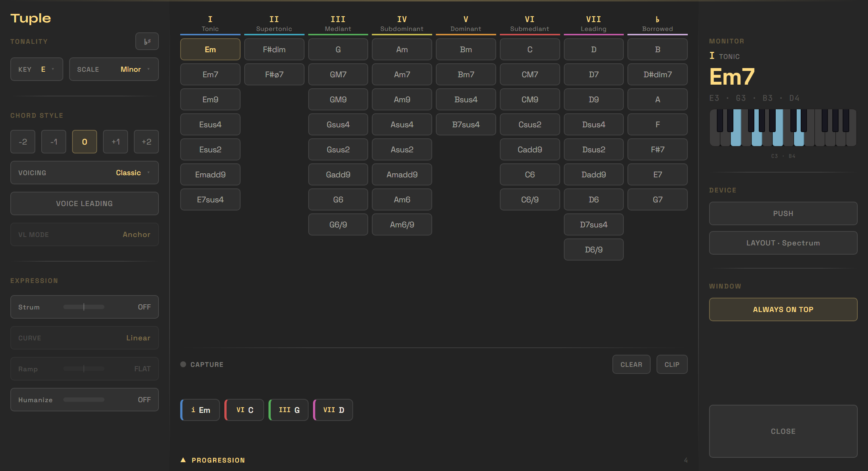Play the Em chord pad

coord(210,49)
